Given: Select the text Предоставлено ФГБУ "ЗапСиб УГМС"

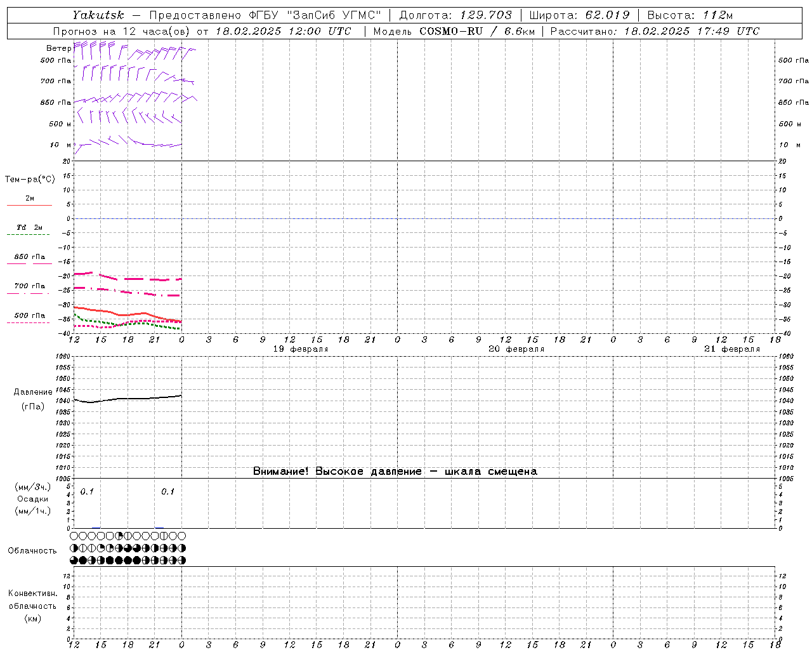Looking at the screenshot, I should (265, 15).
